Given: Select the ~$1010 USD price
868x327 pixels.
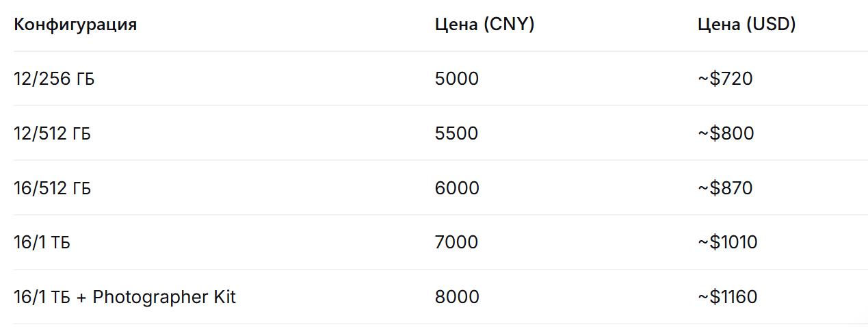Looking at the screenshot, I should point(727,243).
